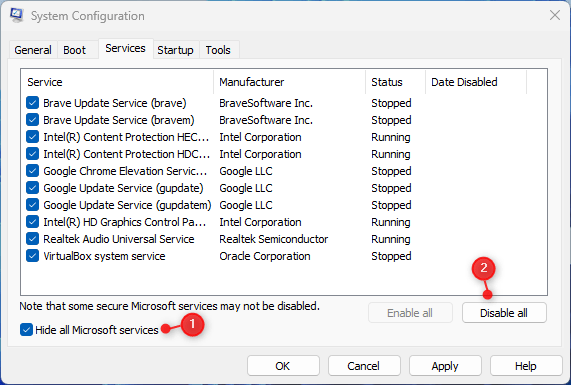
Task: Click Oracle Corporation manufacturer cell
Action: point(265,256)
